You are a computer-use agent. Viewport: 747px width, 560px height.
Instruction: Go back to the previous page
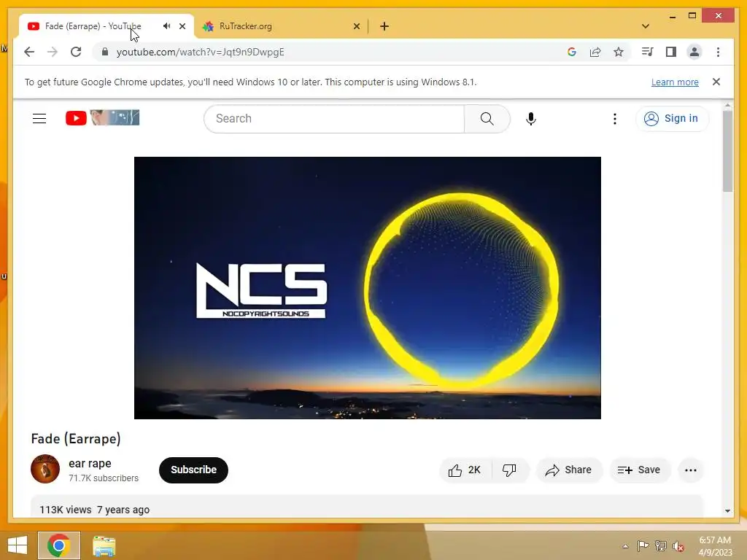click(29, 52)
